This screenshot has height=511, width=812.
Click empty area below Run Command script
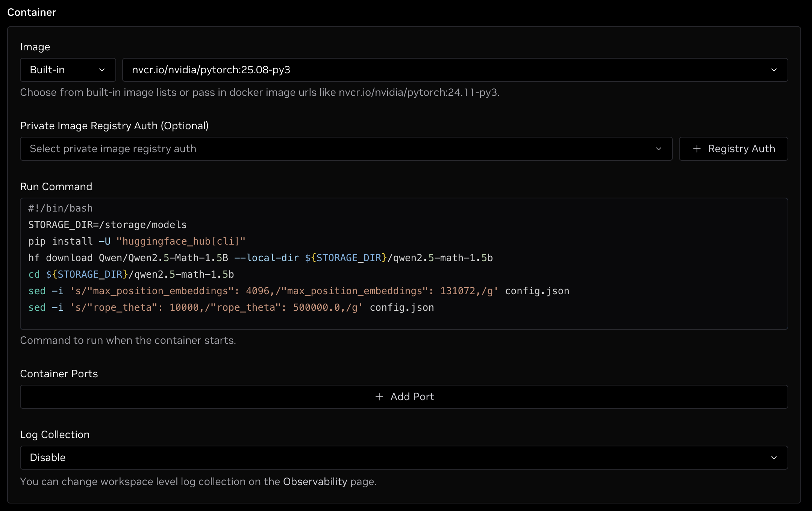pyautogui.click(x=404, y=320)
